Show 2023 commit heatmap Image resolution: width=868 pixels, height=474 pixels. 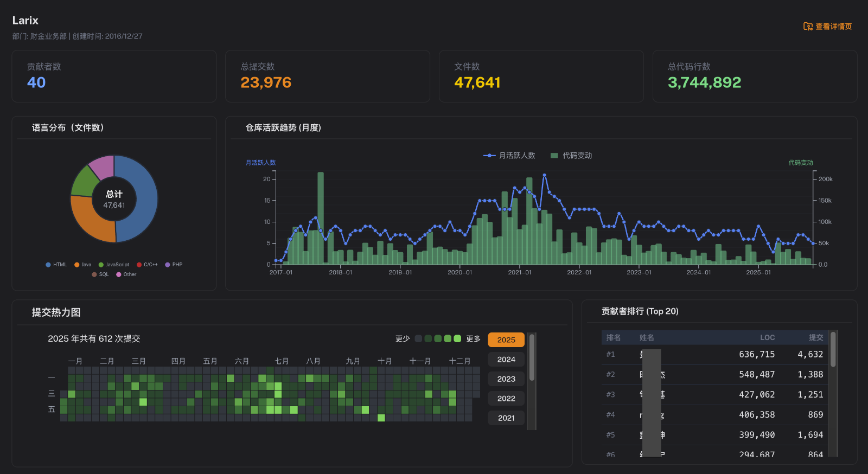[506, 379]
